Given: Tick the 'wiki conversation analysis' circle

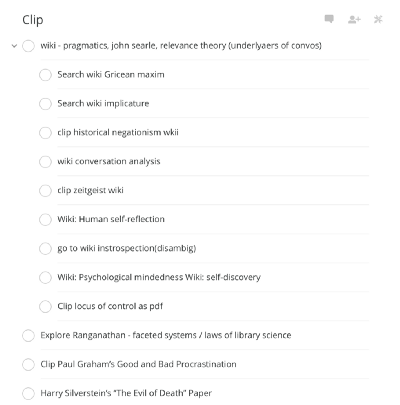Looking at the screenshot, I should [x=45, y=162].
